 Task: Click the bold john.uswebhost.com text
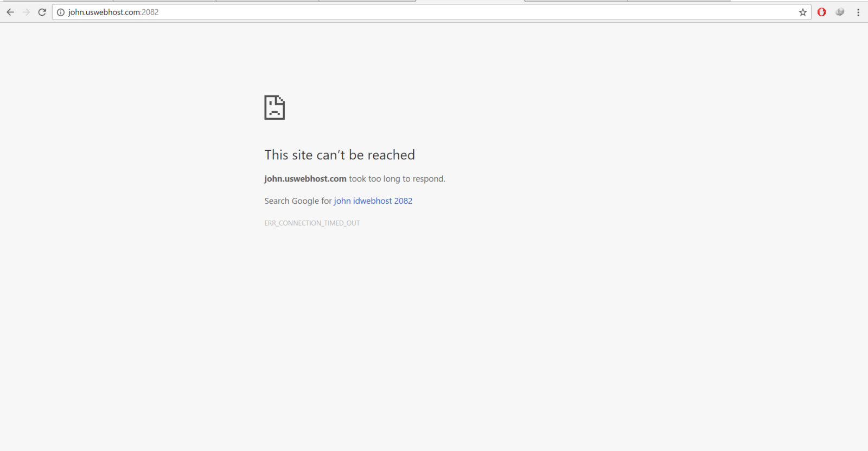(x=305, y=179)
